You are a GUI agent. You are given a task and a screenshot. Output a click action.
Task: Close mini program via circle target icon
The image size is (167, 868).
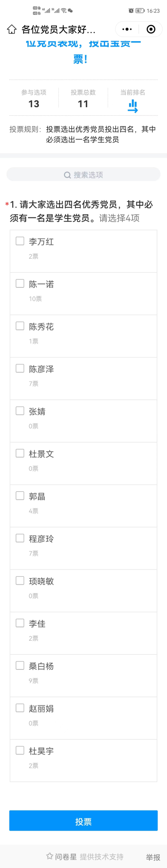[x=151, y=29]
